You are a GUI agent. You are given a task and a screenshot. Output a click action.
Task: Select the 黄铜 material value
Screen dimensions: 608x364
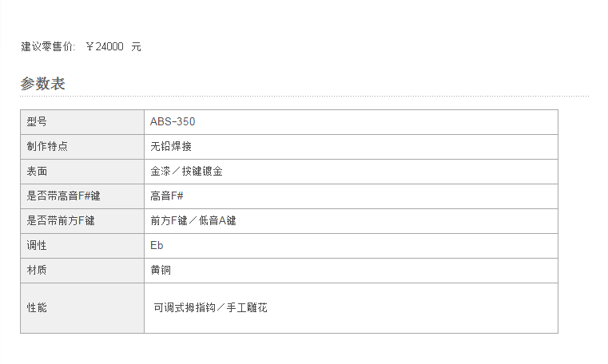point(161,271)
